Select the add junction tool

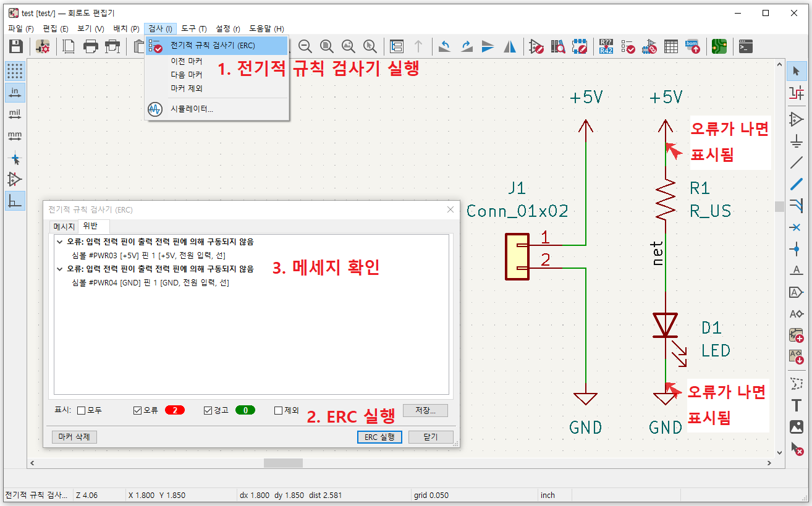pyautogui.click(x=797, y=249)
